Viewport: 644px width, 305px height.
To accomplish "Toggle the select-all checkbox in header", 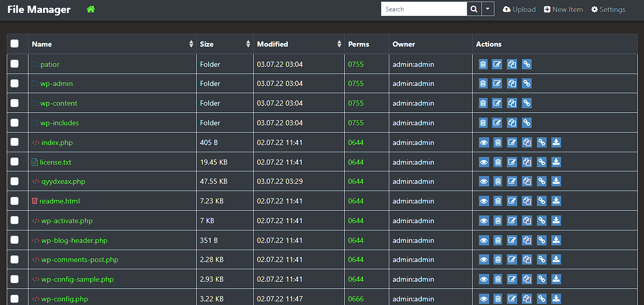I will 14,44.
